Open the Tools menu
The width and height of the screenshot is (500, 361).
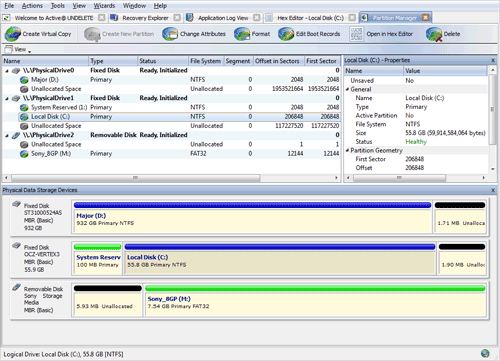[57, 6]
